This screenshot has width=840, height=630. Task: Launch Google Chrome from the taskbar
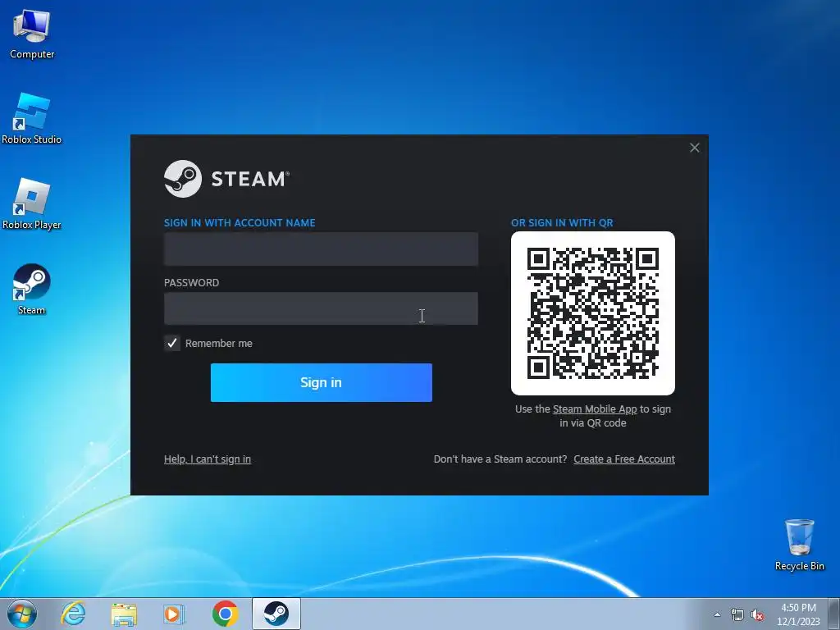tap(225, 614)
